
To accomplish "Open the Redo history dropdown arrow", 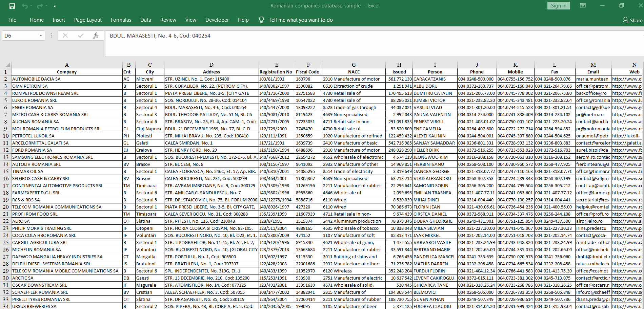I will click(x=46, y=6).
